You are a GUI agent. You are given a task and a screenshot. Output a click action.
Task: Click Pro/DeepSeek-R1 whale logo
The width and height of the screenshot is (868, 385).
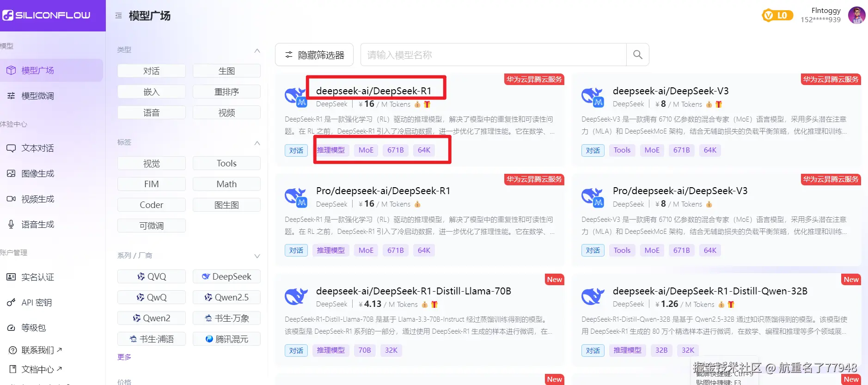pos(296,197)
